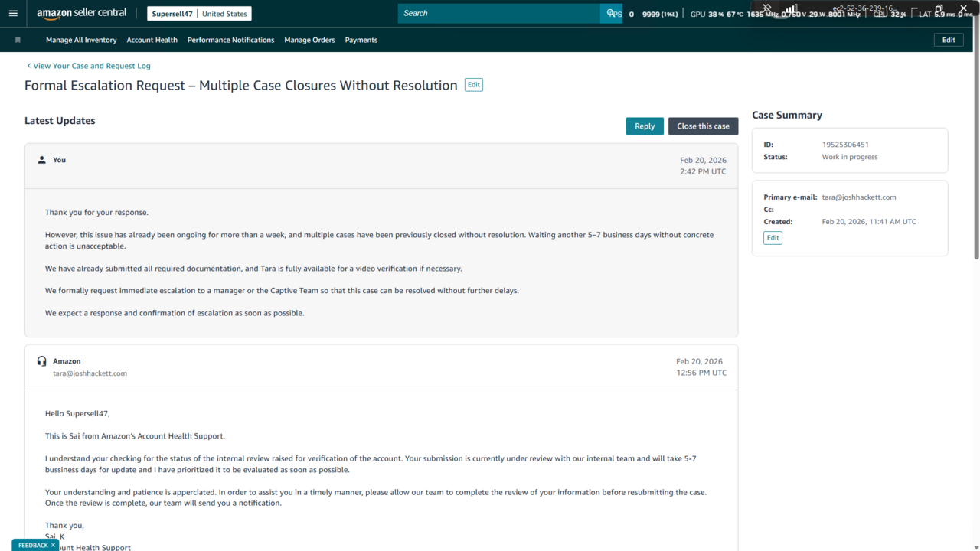Close the remote session overlay bar
Viewport: 980px width, 551px height.
(x=964, y=9)
